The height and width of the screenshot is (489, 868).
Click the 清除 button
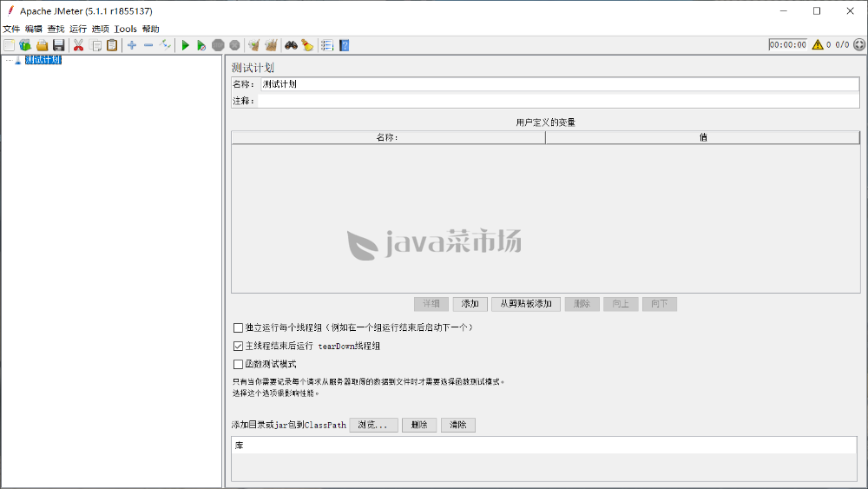click(457, 426)
